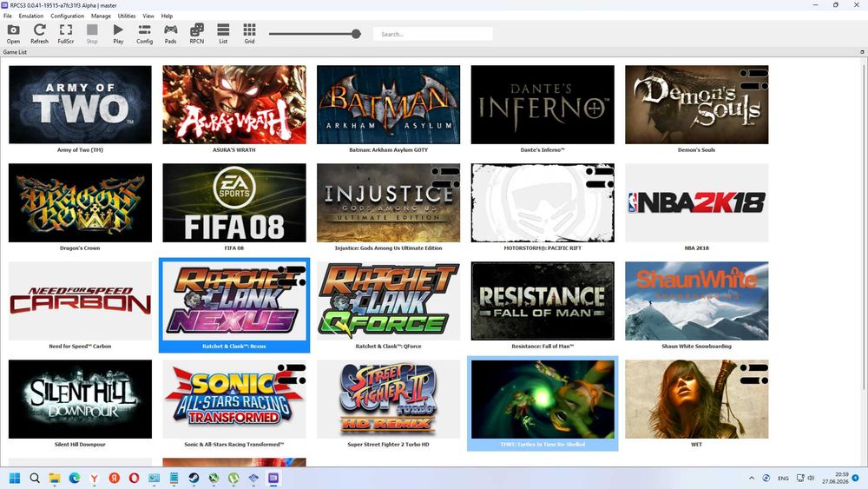Select Shaun White Snowboarding cover

[x=696, y=301]
